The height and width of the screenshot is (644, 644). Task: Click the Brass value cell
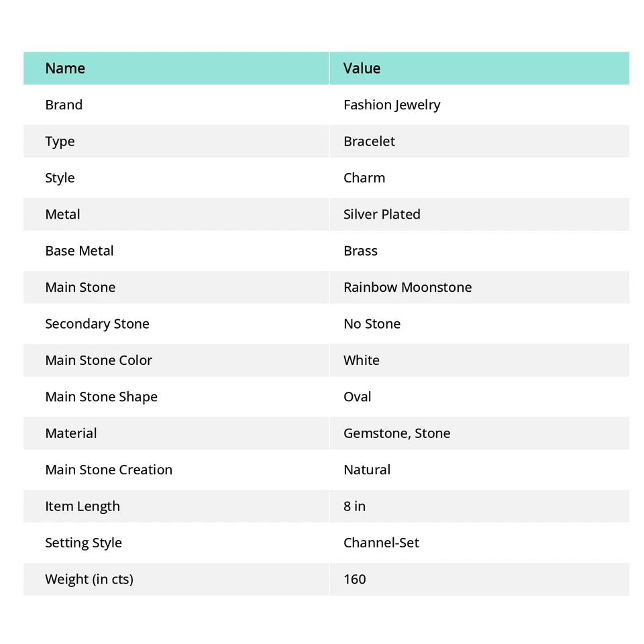pos(360,251)
